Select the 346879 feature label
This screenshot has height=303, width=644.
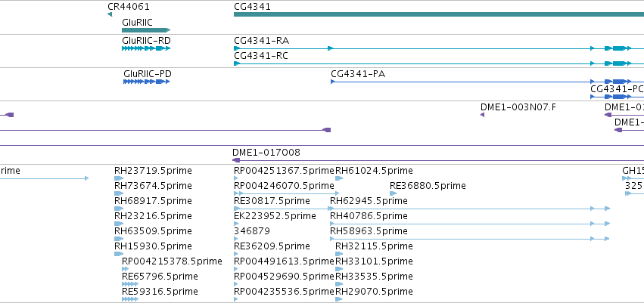click(x=252, y=230)
